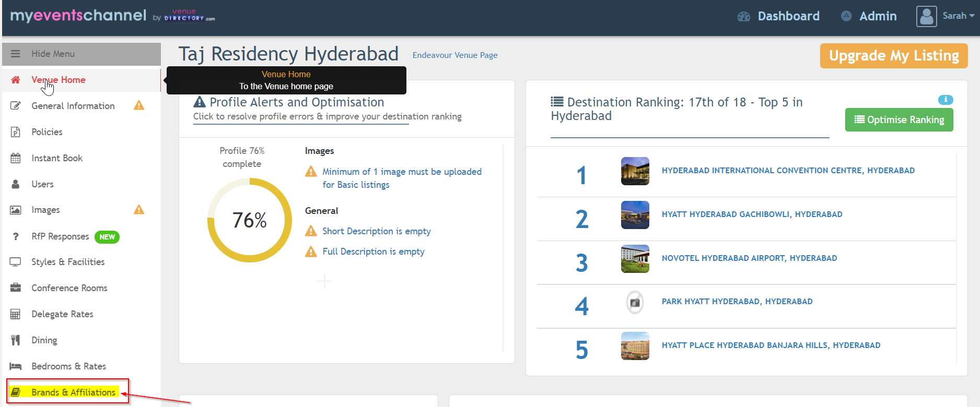Screen dimensions: 980x407
Task: Open Hyderabad International Convention Centre link
Action: 788,171
